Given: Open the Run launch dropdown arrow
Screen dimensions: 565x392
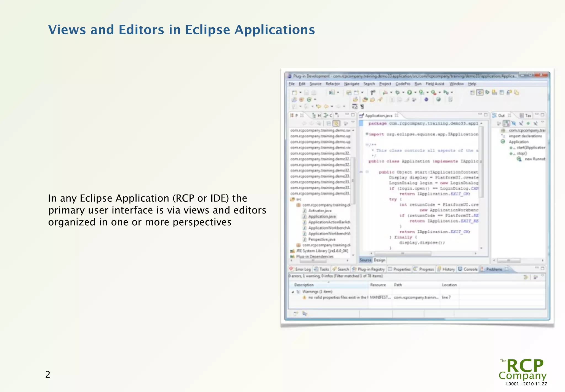Looking at the screenshot, I should coord(415,93).
